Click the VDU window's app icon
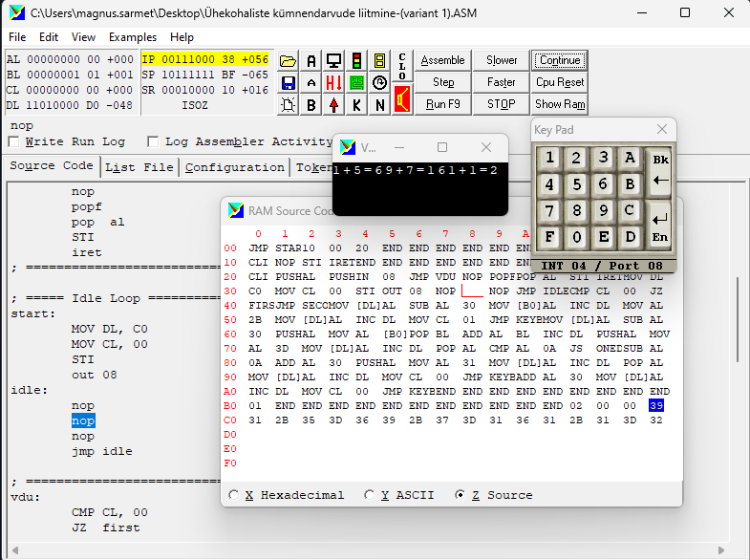The width and height of the screenshot is (750, 560). click(348, 147)
